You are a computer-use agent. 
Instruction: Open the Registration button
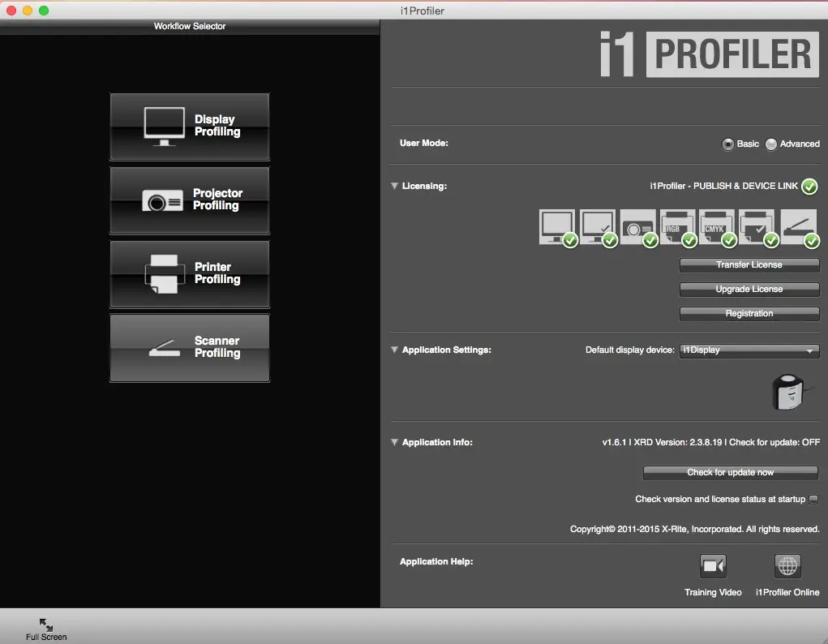[x=749, y=313]
